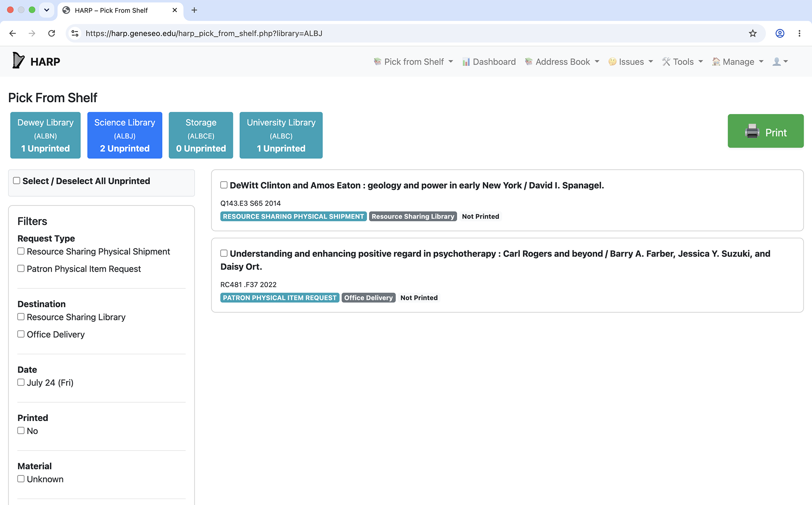Image resolution: width=812 pixels, height=505 pixels.
Task: Click the PATRON PHYSICAL ITEM REQUEST badge
Action: [x=280, y=298]
